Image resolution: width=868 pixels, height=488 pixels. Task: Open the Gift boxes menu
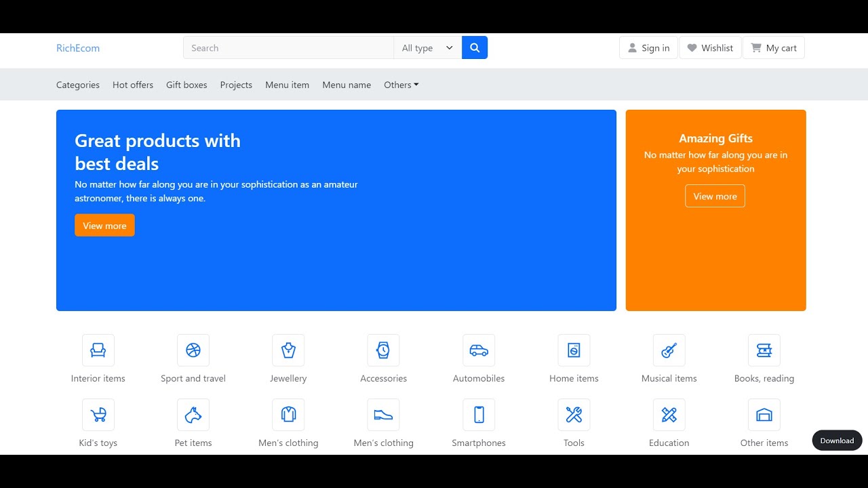coord(186,85)
